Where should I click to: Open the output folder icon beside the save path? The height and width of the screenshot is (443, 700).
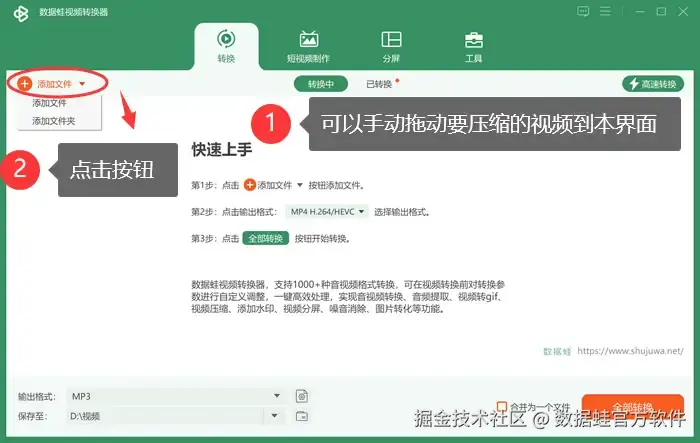pos(302,416)
